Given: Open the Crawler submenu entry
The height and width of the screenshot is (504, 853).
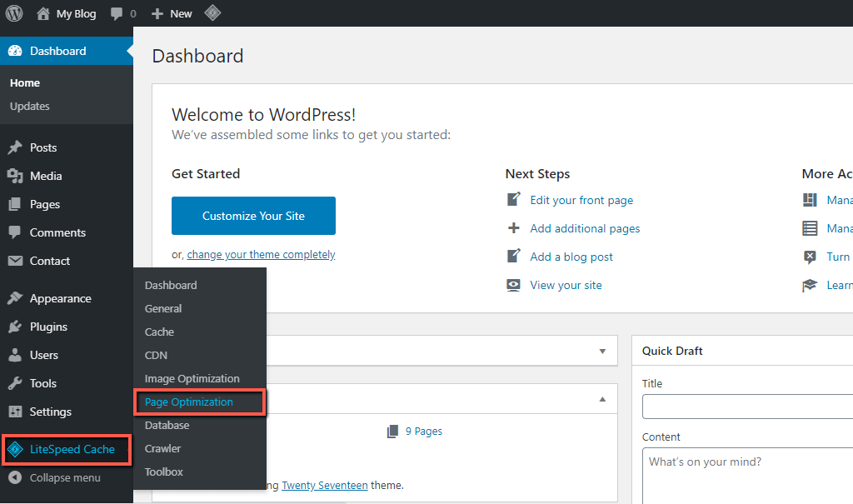Looking at the screenshot, I should pyautogui.click(x=162, y=449).
